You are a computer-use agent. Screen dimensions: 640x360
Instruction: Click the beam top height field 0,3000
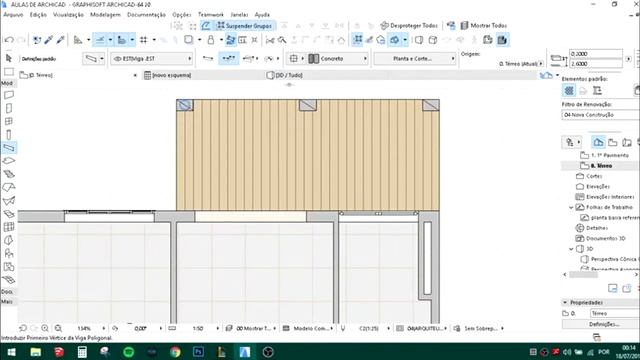596,54
